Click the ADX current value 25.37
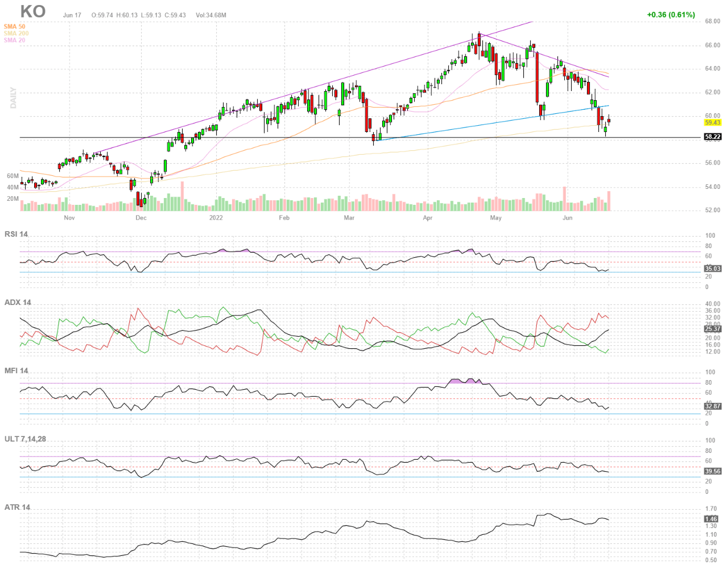 (x=713, y=329)
